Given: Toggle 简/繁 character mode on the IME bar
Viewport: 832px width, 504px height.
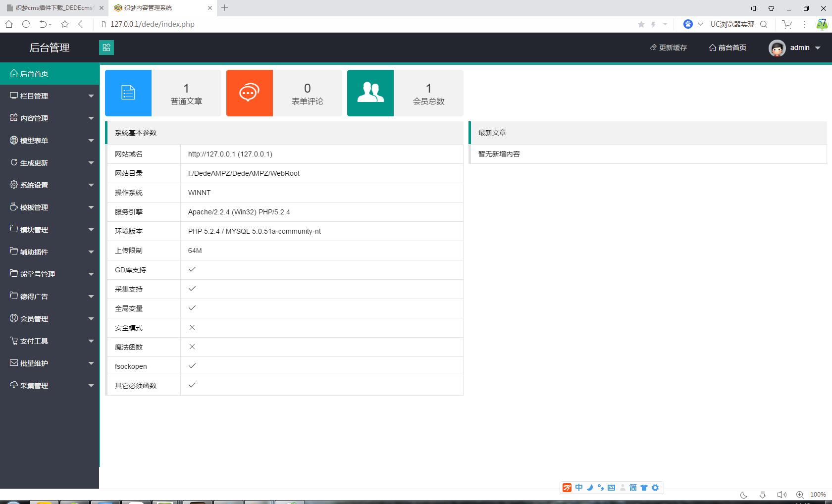Looking at the screenshot, I should (632, 488).
